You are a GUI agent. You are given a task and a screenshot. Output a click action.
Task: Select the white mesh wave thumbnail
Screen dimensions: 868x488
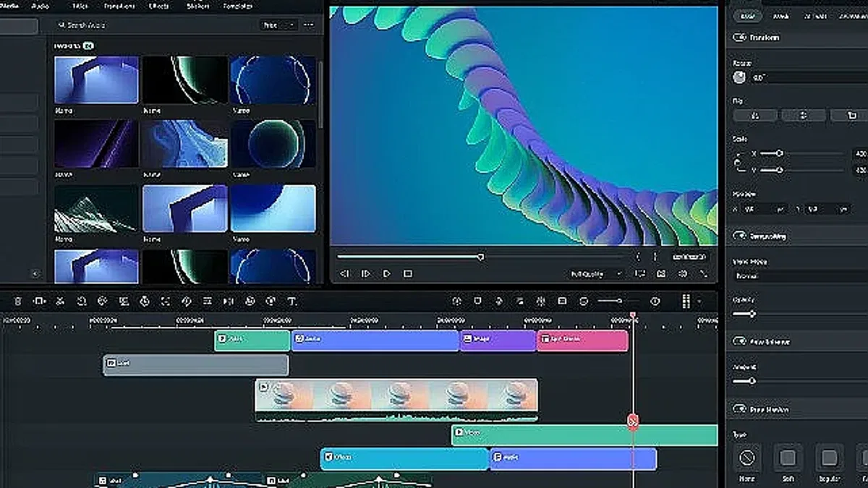click(97, 209)
